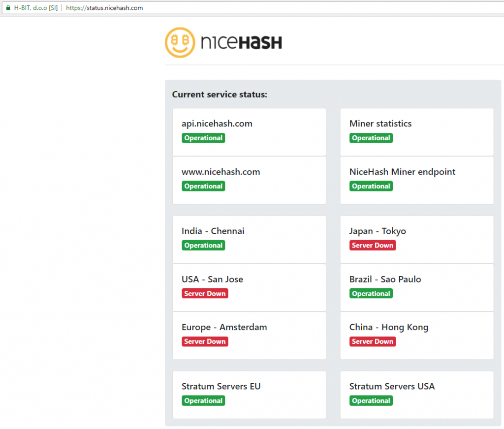The height and width of the screenshot is (429, 504).
Task: Click the green padlock security icon
Action: 8,8
